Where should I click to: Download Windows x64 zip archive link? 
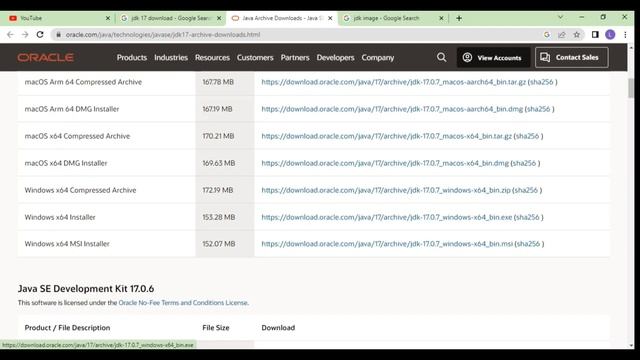click(386, 190)
